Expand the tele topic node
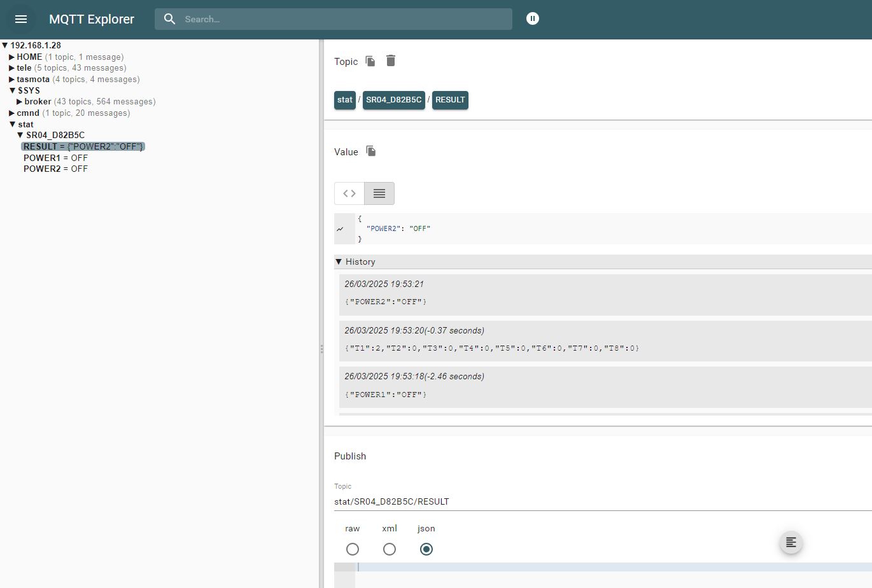Screen dimensions: 872x588 click(x=12, y=68)
